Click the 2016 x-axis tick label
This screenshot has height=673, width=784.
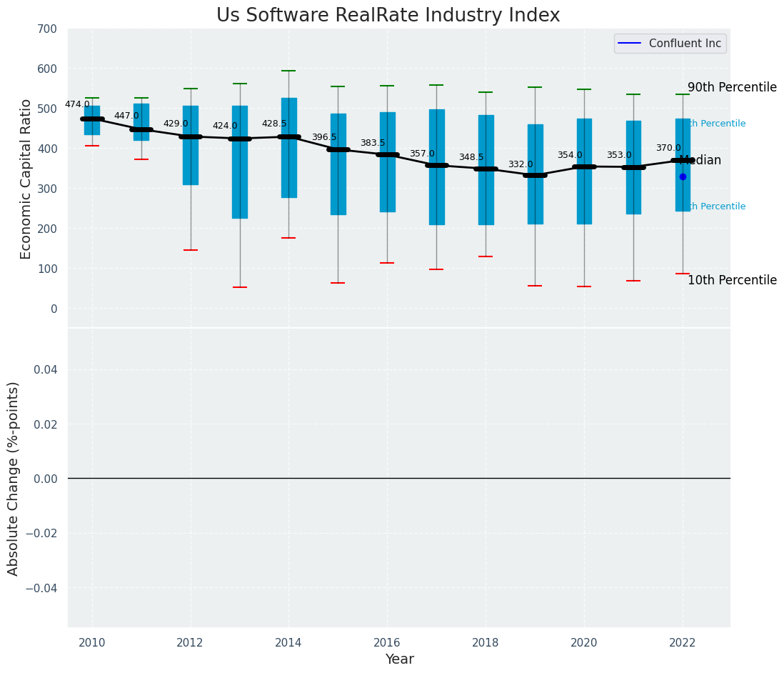[387, 643]
